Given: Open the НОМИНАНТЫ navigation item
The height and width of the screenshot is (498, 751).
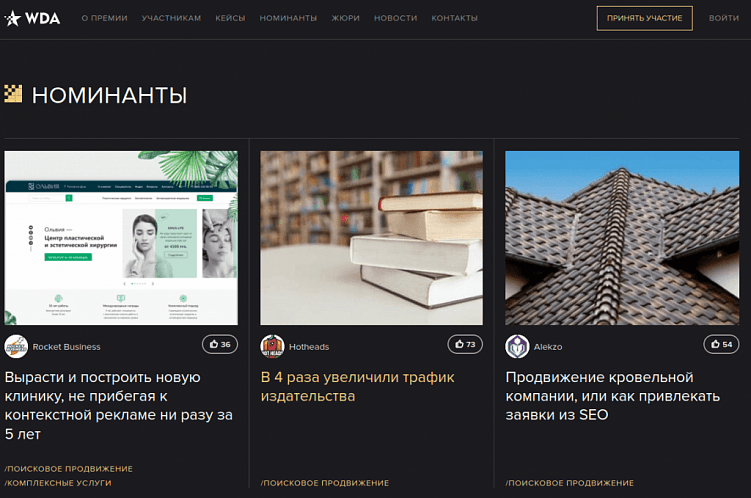Looking at the screenshot, I should click(x=288, y=18).
